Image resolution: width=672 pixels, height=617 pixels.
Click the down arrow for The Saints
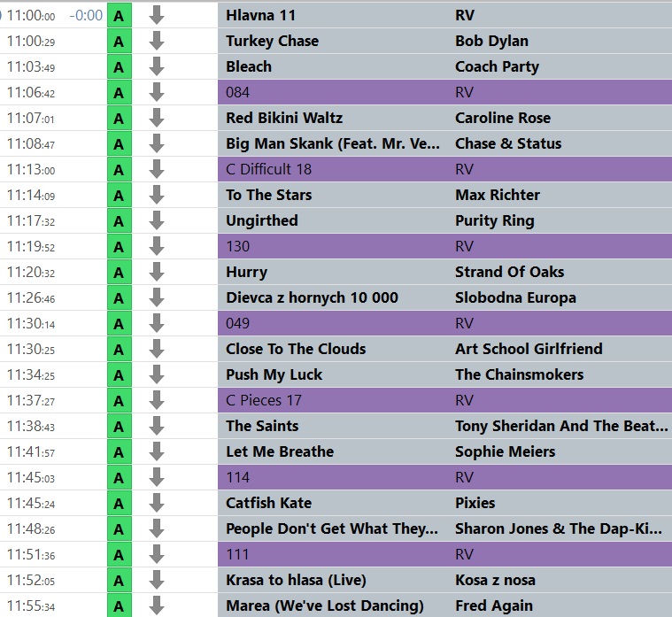[157, 427]
